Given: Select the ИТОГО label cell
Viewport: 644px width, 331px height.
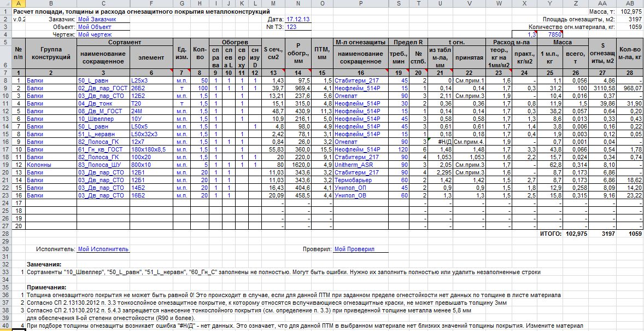Looking at the screenshot, I should pos(548,233).
